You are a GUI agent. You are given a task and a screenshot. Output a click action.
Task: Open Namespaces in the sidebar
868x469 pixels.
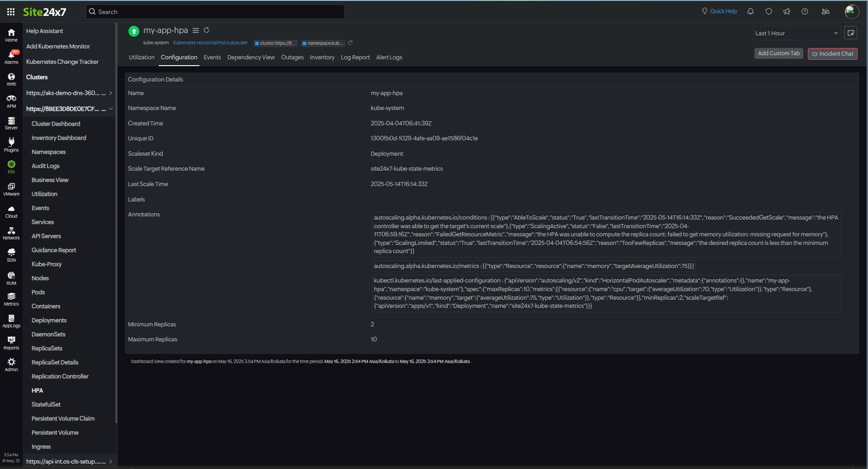pyautogui.click(x=48, y=152)
